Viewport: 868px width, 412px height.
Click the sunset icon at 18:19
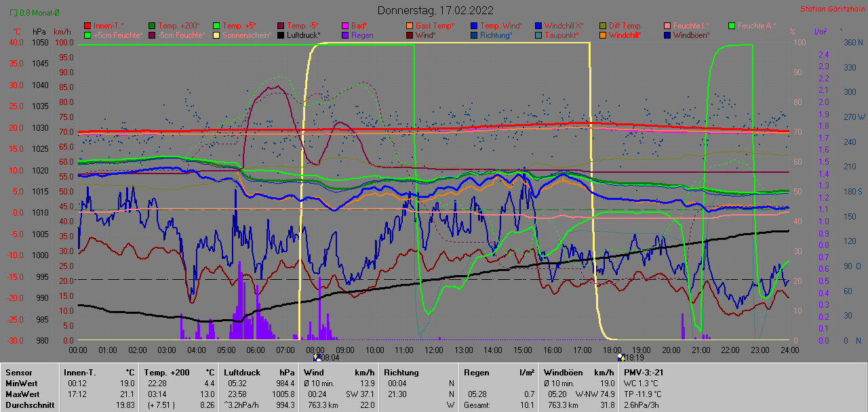(621, 357)
